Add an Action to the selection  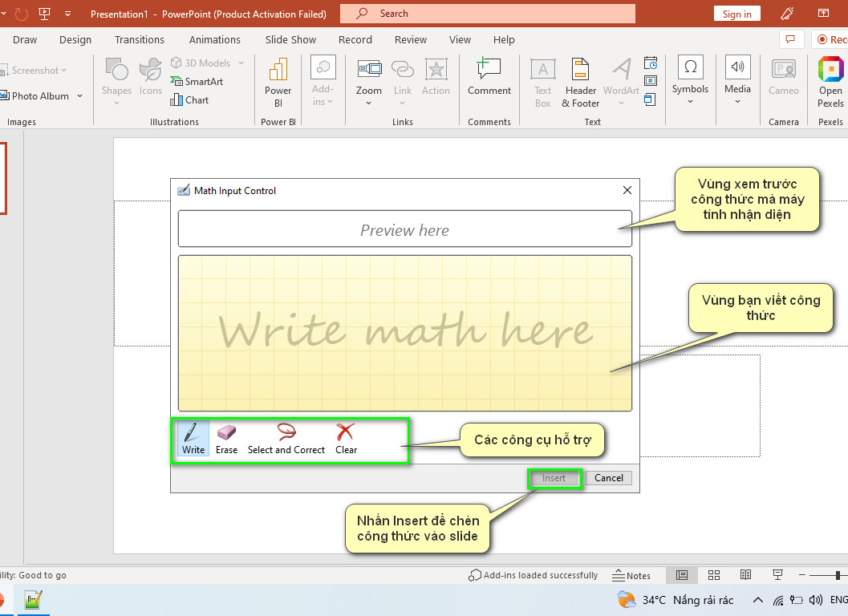click(436, 76)
